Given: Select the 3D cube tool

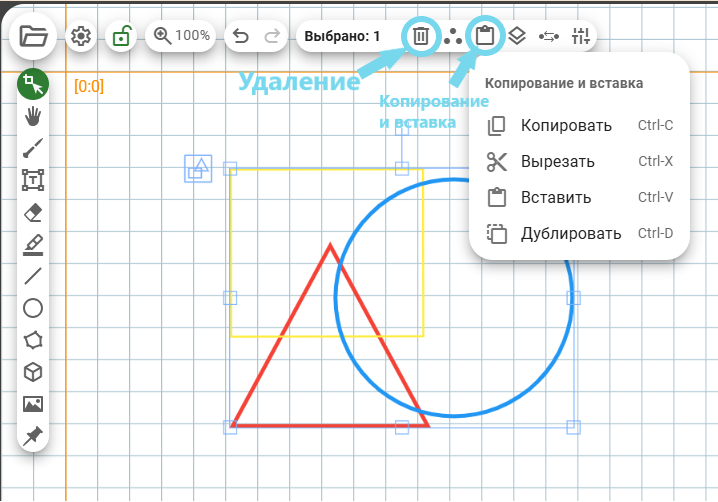Looking at the screenshot, I should 33,372.
